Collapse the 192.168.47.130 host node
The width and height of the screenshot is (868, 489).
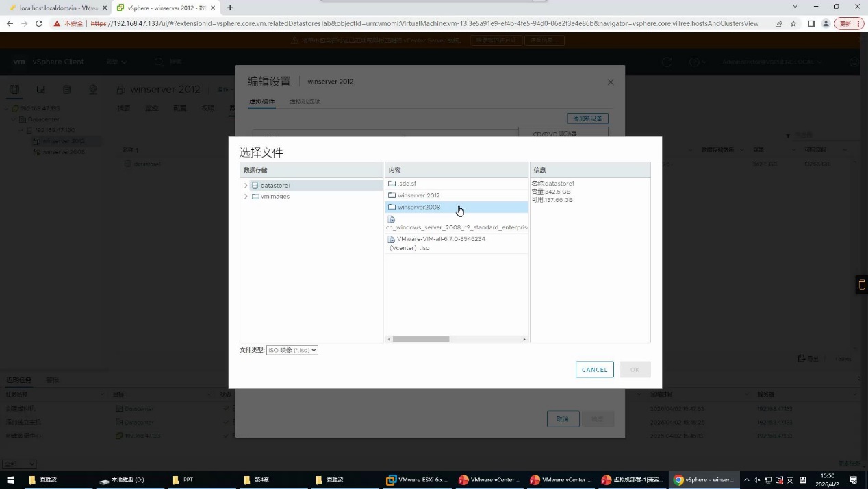click(x=21, y=130)
